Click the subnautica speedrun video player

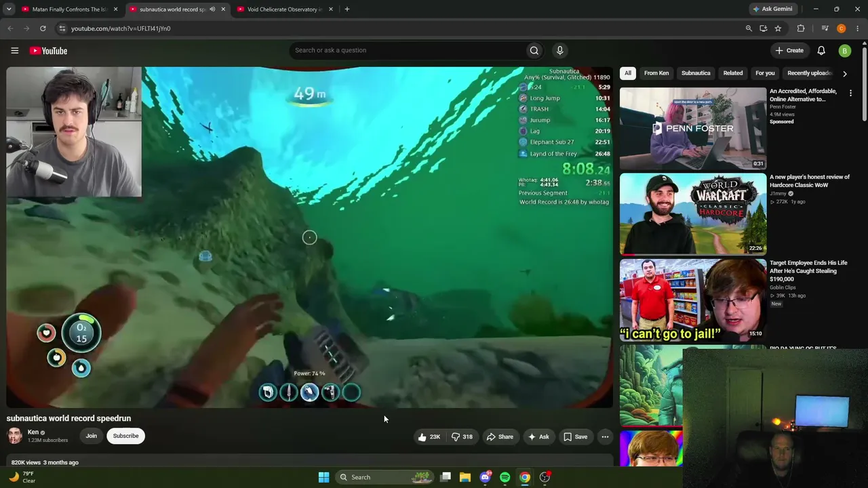pyautogui.click(x=310, y=237)
